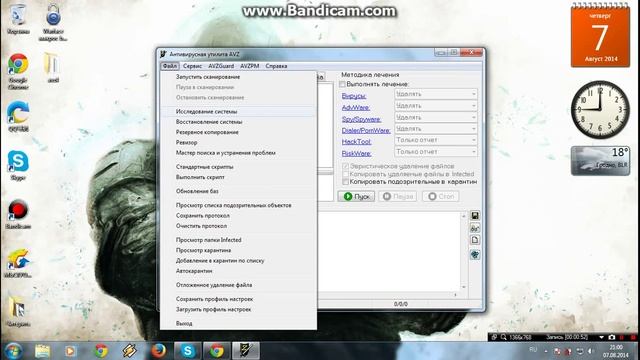Viewport: 640px width, 360px height.
Task: Select 'Мастер поиска и устранения проблем'
Action: 238,153
